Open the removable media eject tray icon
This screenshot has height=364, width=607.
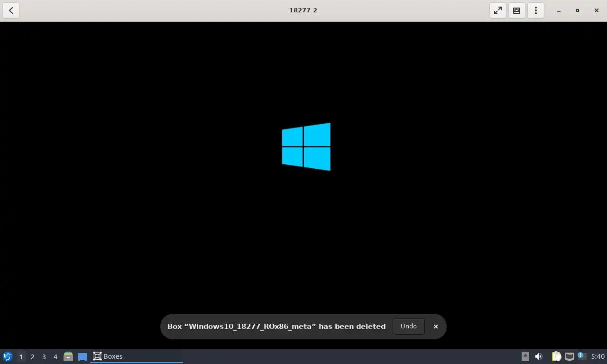coord(525,356)
